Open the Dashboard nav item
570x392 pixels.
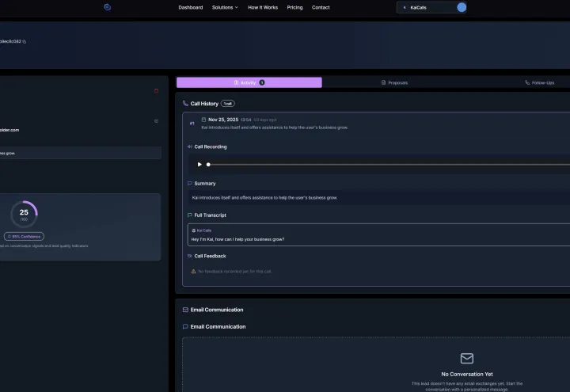pos(191,7)
